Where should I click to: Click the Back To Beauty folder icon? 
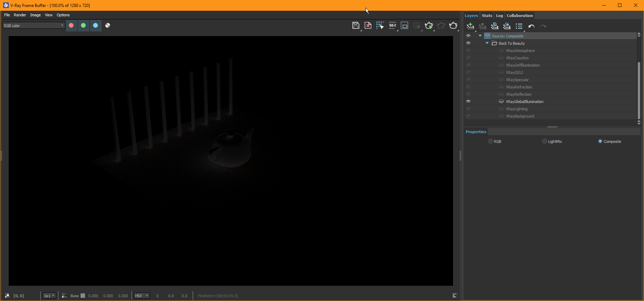494,43
